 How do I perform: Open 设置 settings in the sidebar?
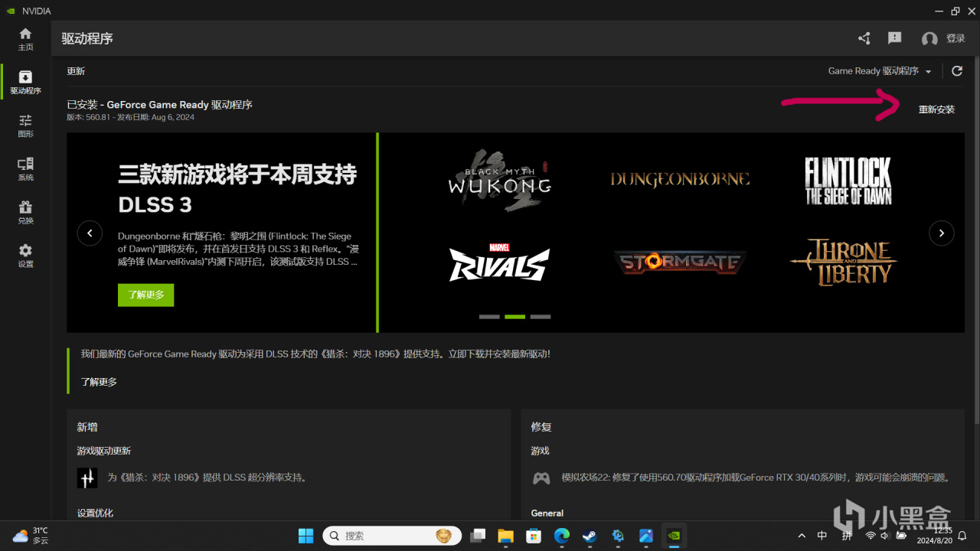25,256
